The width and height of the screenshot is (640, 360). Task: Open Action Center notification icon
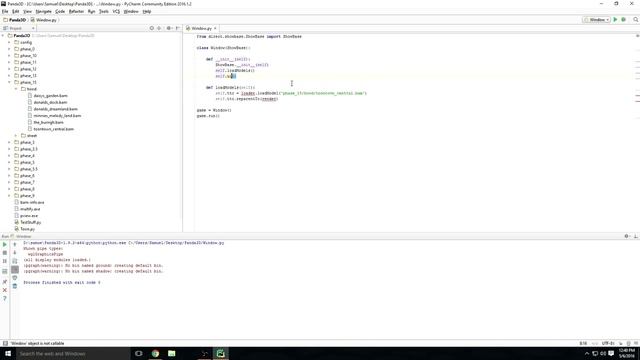click(x=611, y=353)
